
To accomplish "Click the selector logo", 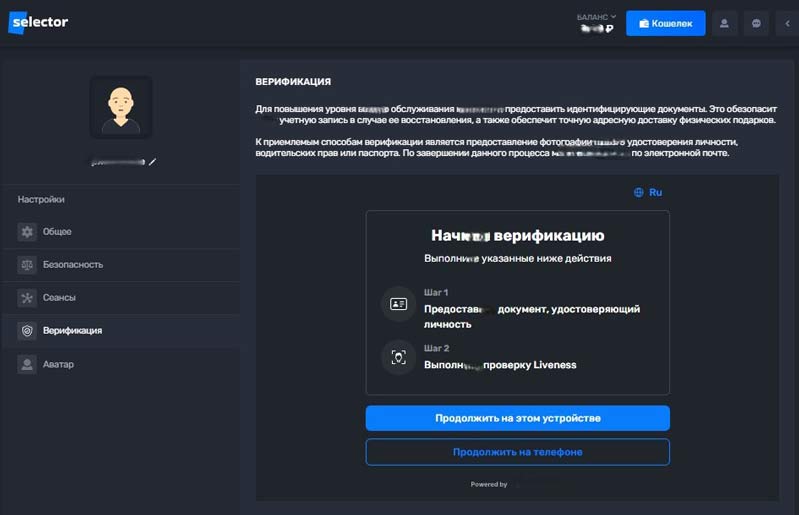I will [x=38, y=22].
